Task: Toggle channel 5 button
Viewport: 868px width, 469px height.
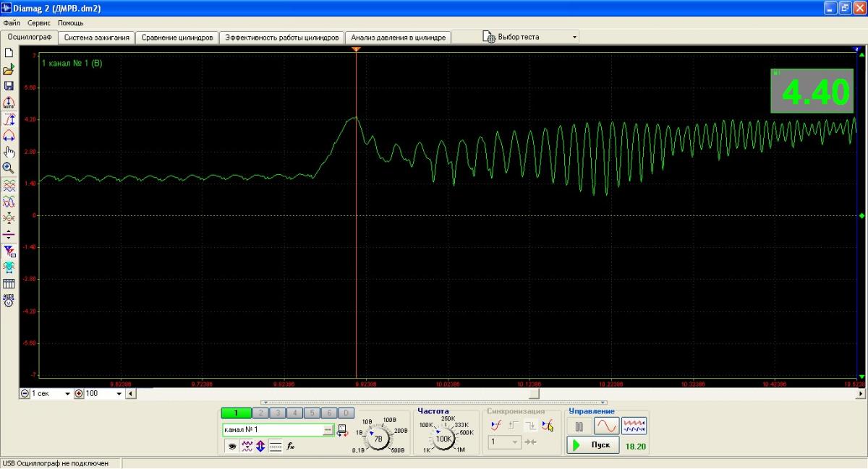Action: coord(312,413)
